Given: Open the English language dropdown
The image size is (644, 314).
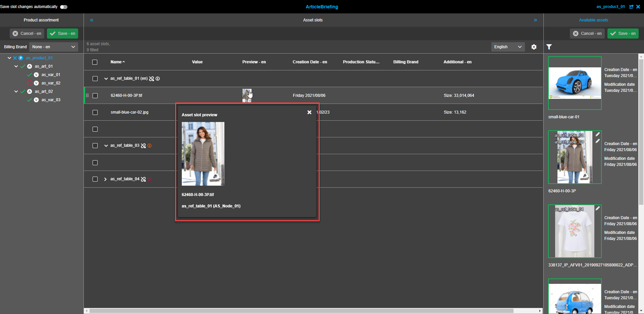Looking at the screenshot, I should tap(507, 47).
